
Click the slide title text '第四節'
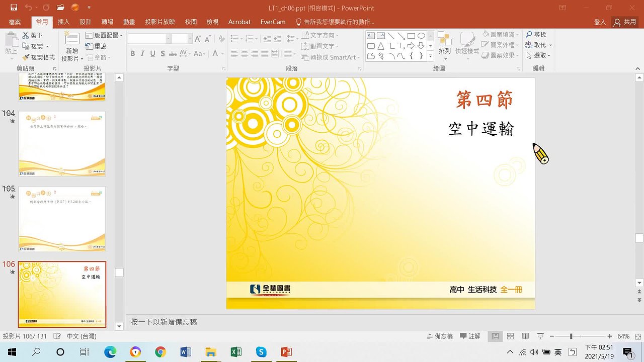(485, 100)
